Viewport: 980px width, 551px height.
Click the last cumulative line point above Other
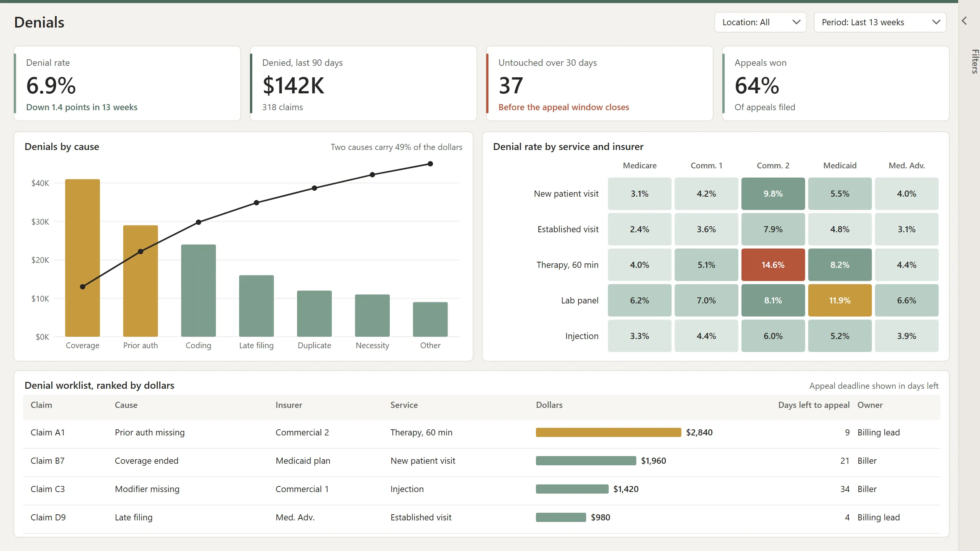pos(430,164)
